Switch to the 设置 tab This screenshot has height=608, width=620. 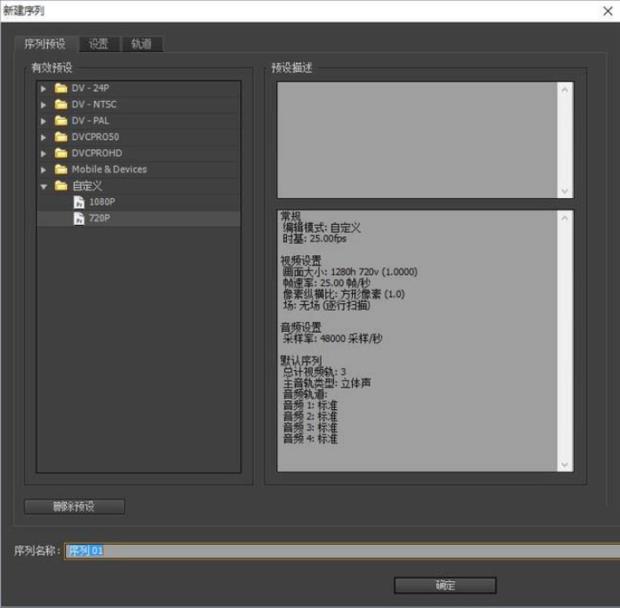[98, 44]
